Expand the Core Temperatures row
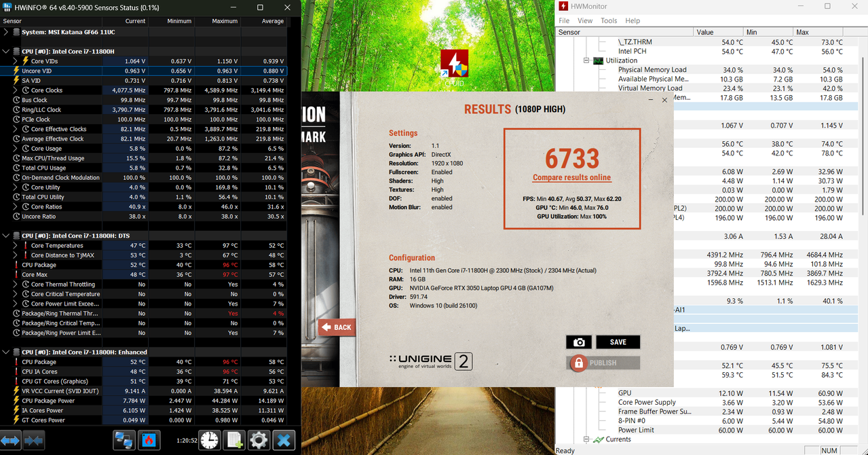The height and width of the screenshot is (455, 868). click(16, 246)
